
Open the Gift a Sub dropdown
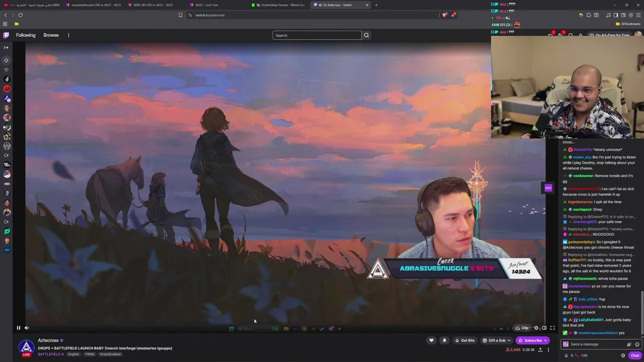497,340
